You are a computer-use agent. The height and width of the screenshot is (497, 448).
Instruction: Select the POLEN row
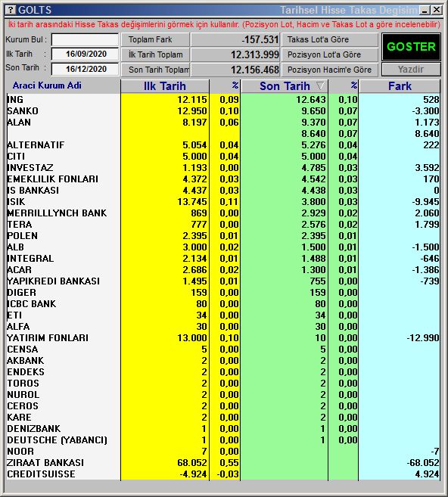[223, 236]
